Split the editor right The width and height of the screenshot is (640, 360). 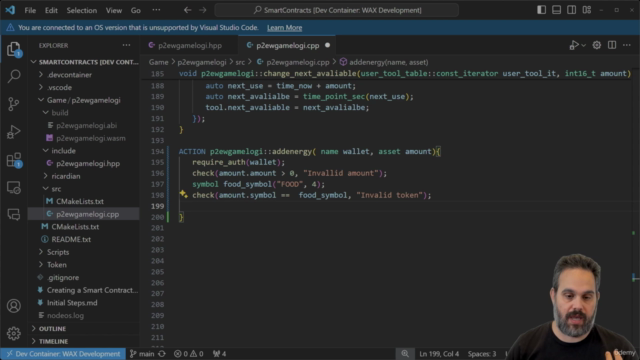pyautogui.click(x=612, y=45)
